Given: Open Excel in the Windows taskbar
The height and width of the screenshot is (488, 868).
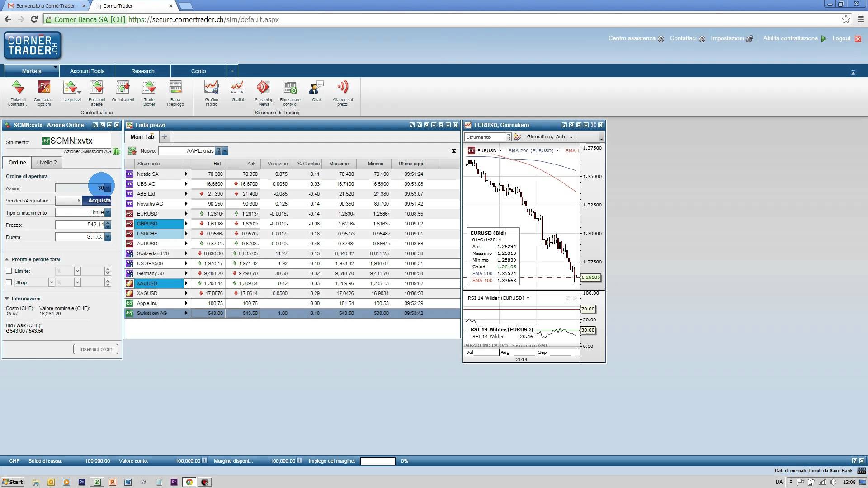Looking at the screenshot, I should tap(97, 482).
